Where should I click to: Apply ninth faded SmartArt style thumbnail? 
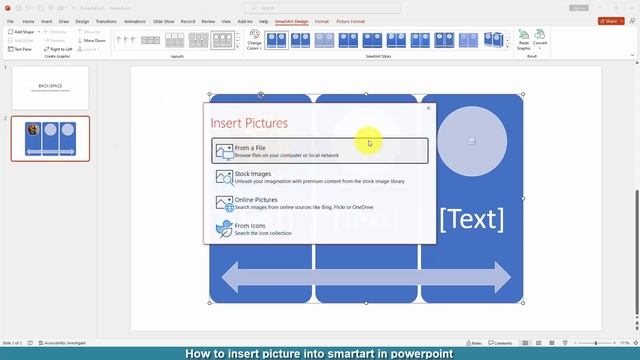(x=468, y=40)
